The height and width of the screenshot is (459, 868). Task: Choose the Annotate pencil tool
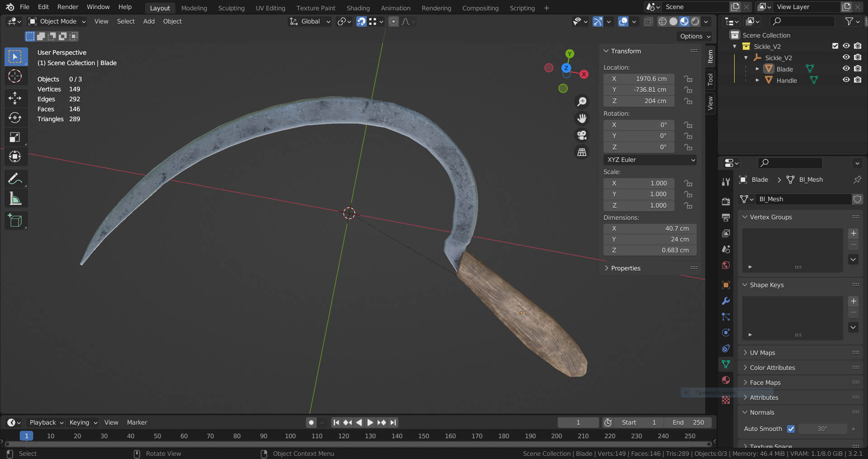pyautogui.click(x=15, y=179)
